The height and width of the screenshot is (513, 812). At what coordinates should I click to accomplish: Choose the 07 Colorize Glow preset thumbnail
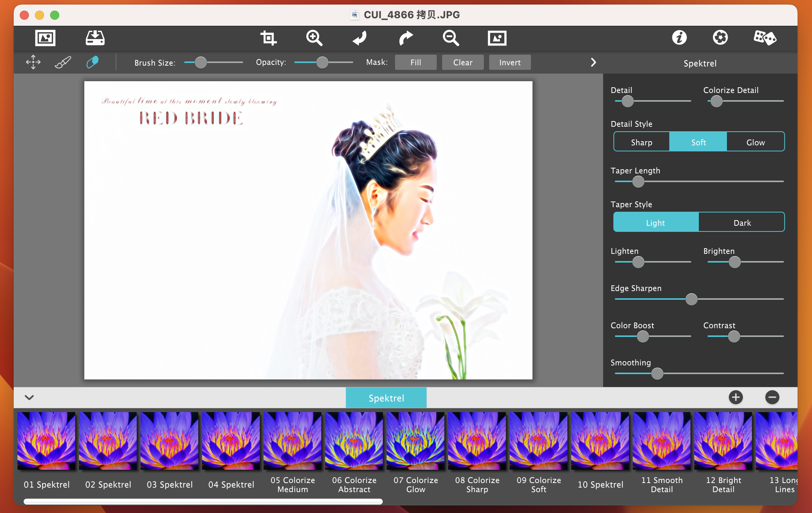[x=415, y=441]
